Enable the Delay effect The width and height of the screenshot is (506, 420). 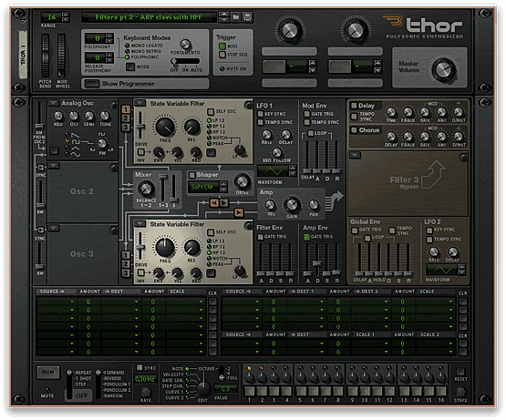pyautogui.click(x=354, y=106)
